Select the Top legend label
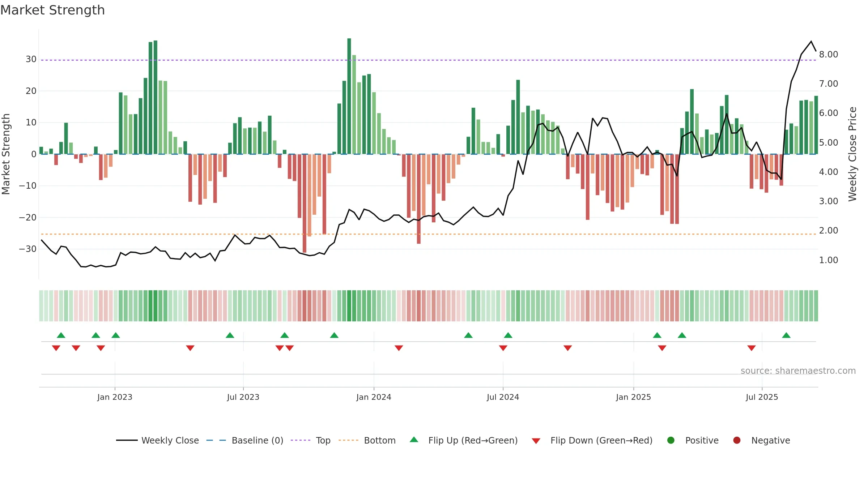This screenshot has width=868, height=488. point(323,440)
